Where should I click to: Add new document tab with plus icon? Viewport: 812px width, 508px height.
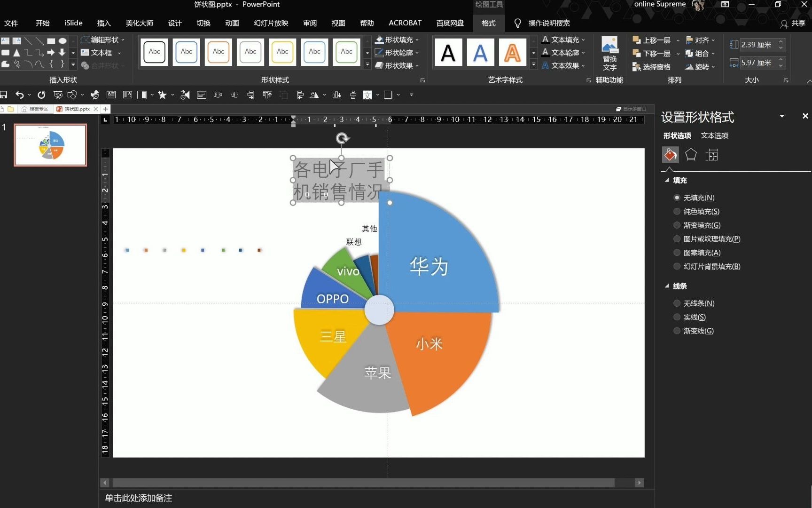click(x=106, y=109)
